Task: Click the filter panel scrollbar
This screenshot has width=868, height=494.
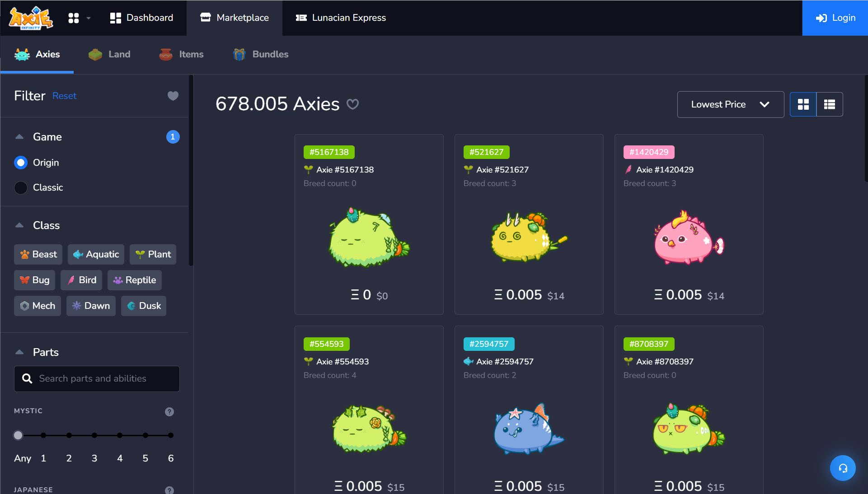Action: tap(191, 172)
